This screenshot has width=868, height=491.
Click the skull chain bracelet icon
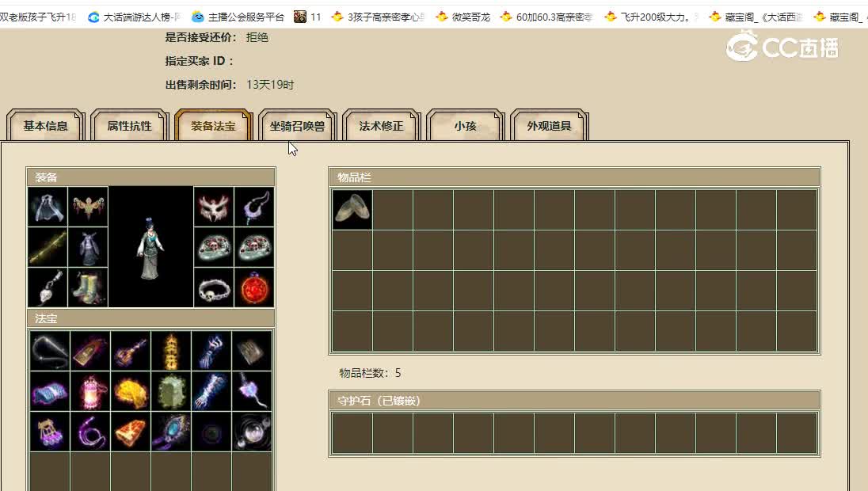[x=214, y=287]
